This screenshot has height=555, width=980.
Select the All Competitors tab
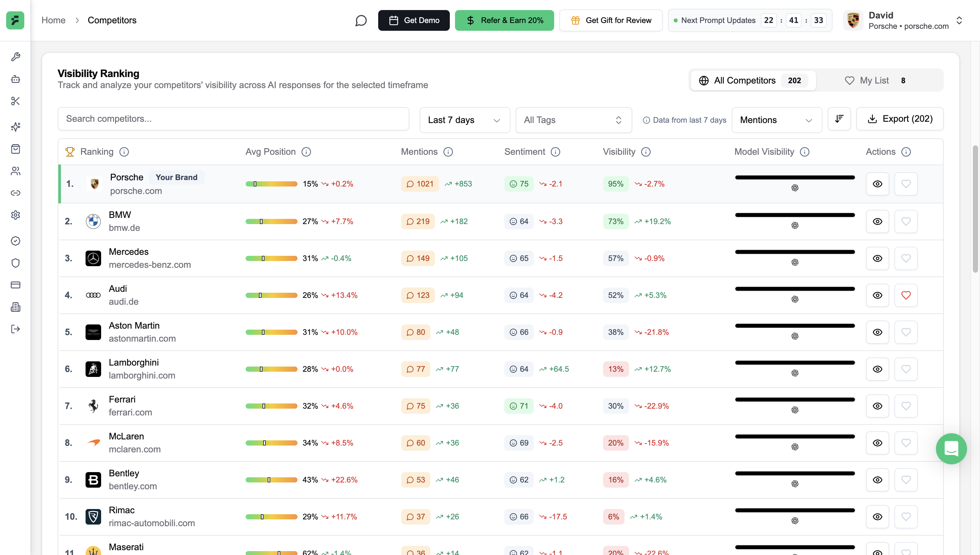[752, 80]
